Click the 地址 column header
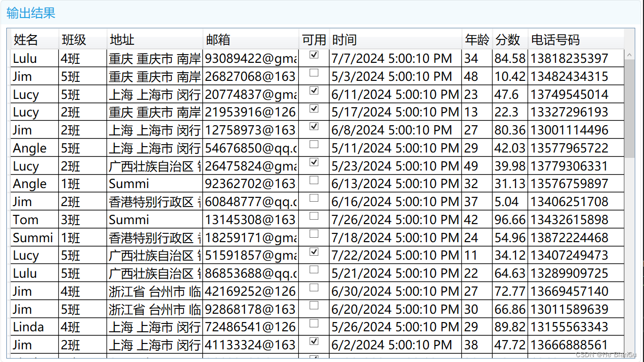The height and width of the screenshot is (362, 644). (x=154, y=39)
